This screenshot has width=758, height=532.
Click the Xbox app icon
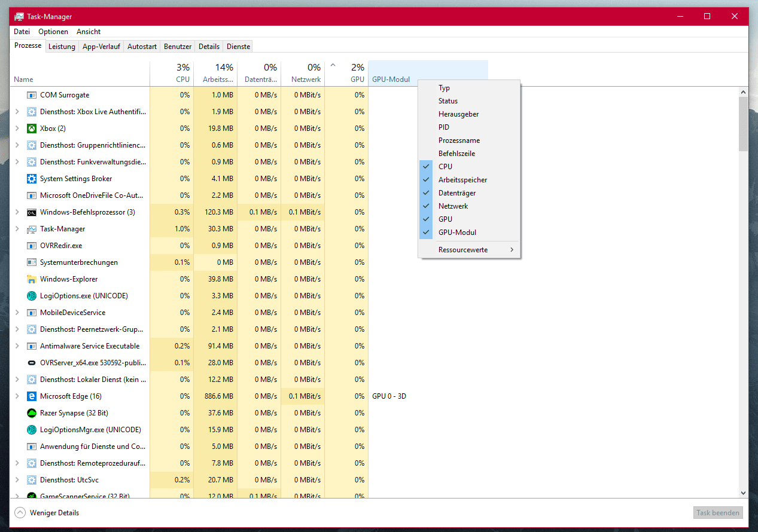click(x=32, y=129)
